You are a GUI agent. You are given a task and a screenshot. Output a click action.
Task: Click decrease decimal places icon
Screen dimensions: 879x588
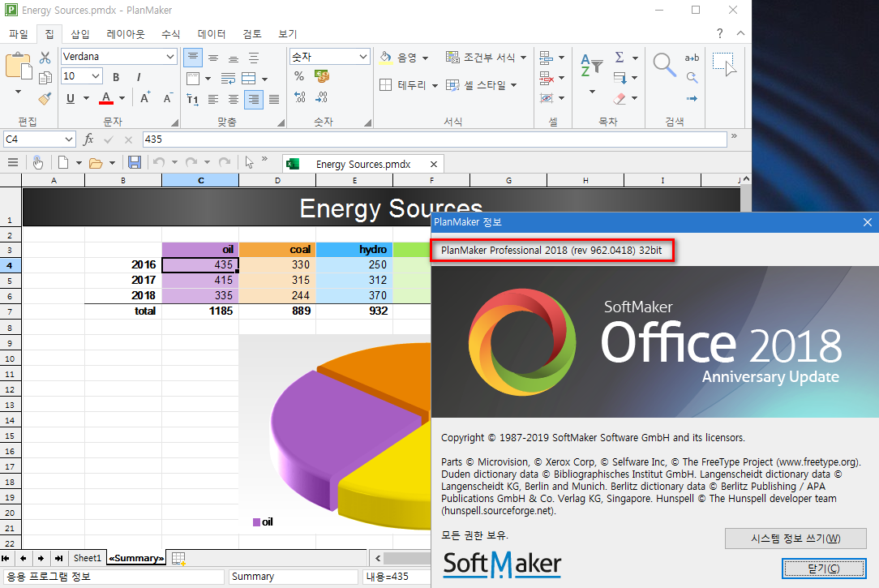321,97
